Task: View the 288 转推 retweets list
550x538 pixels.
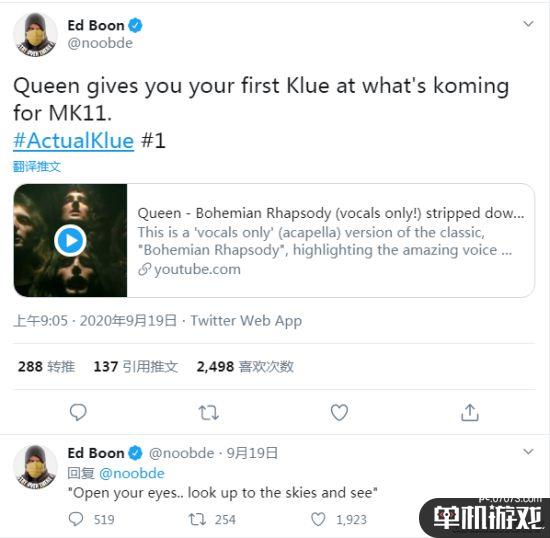Action: [46, 366]
